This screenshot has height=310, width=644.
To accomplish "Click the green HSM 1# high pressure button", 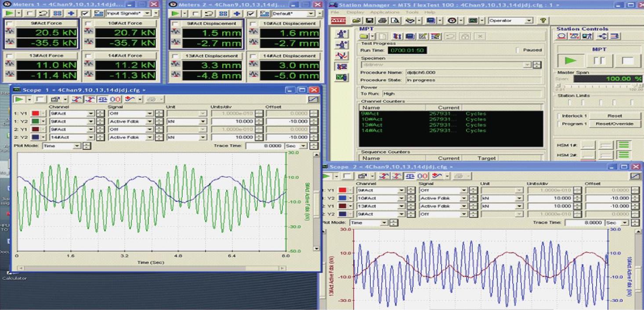I will tap(625, 145).
